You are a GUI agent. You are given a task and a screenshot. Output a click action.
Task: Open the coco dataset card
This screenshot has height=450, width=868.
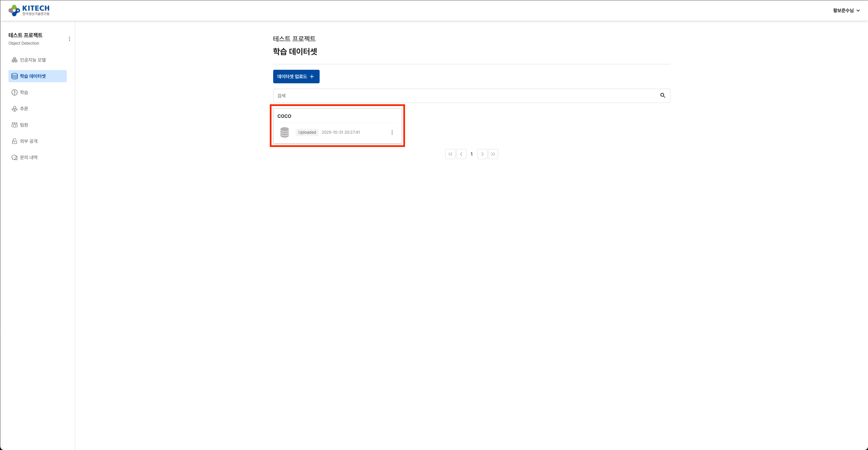point(337,116)
